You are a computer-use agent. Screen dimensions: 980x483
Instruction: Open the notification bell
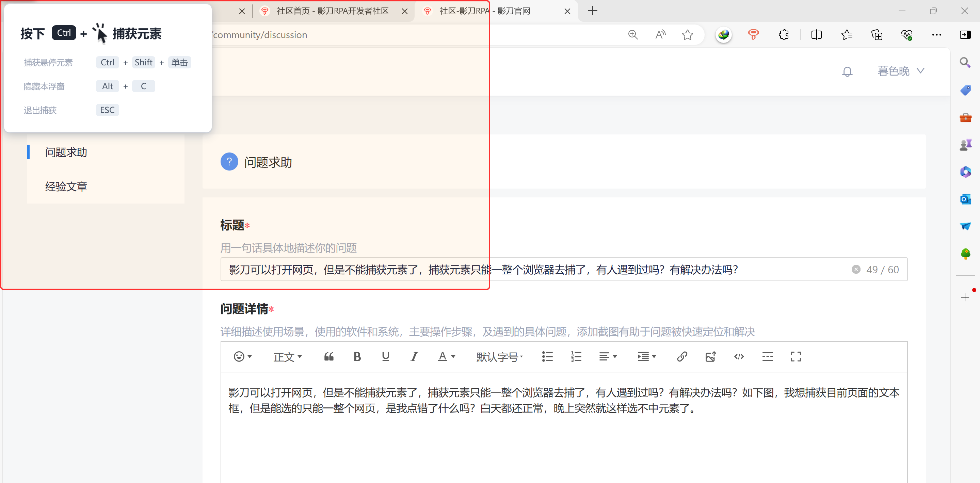click(847, 71)
